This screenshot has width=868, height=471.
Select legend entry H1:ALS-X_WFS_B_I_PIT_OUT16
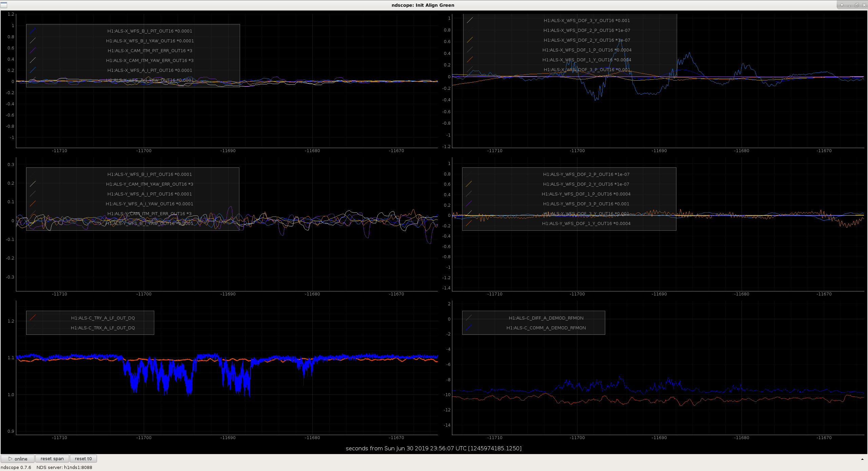(150, 31)
